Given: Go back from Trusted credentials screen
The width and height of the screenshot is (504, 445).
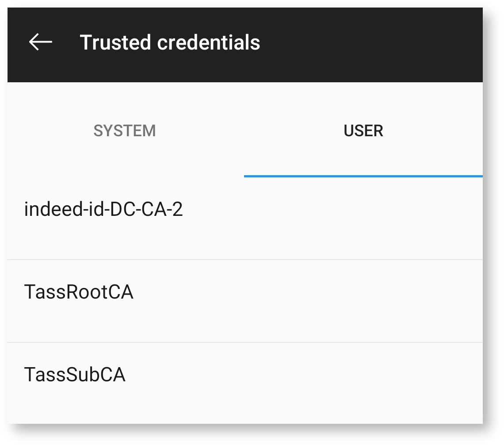Looking at the screenshot, I should point(41,42).
